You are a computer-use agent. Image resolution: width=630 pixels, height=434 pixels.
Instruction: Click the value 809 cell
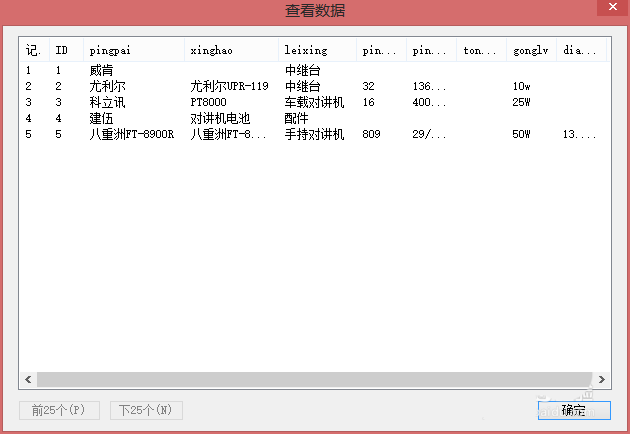371,134
